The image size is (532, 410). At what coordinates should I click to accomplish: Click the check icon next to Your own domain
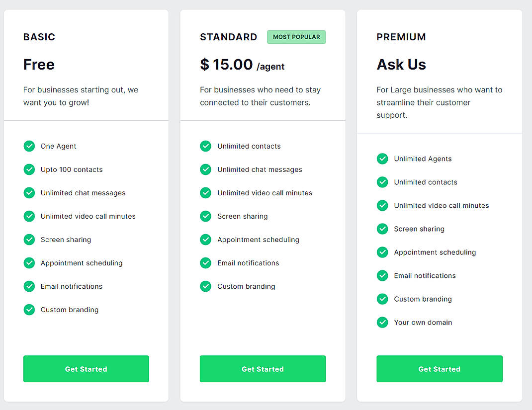click(x=382, y=322)
